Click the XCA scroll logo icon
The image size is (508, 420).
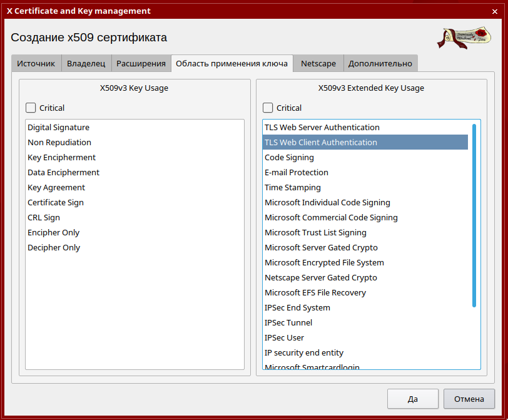point(464,38)
